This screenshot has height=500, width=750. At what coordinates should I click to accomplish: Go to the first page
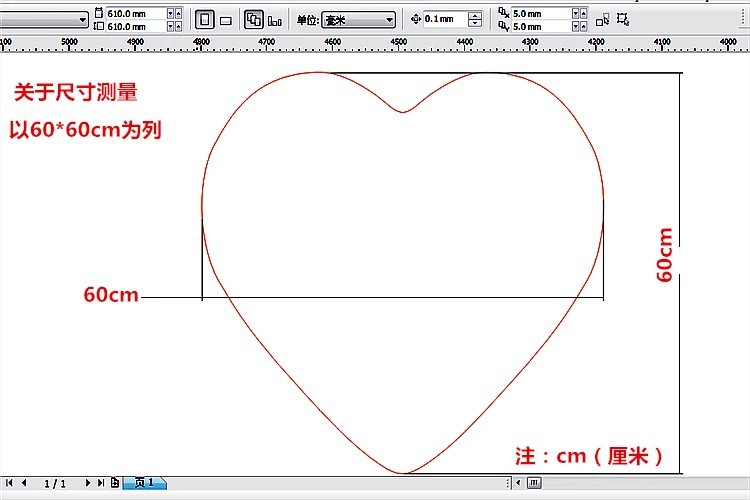point(9,483)
